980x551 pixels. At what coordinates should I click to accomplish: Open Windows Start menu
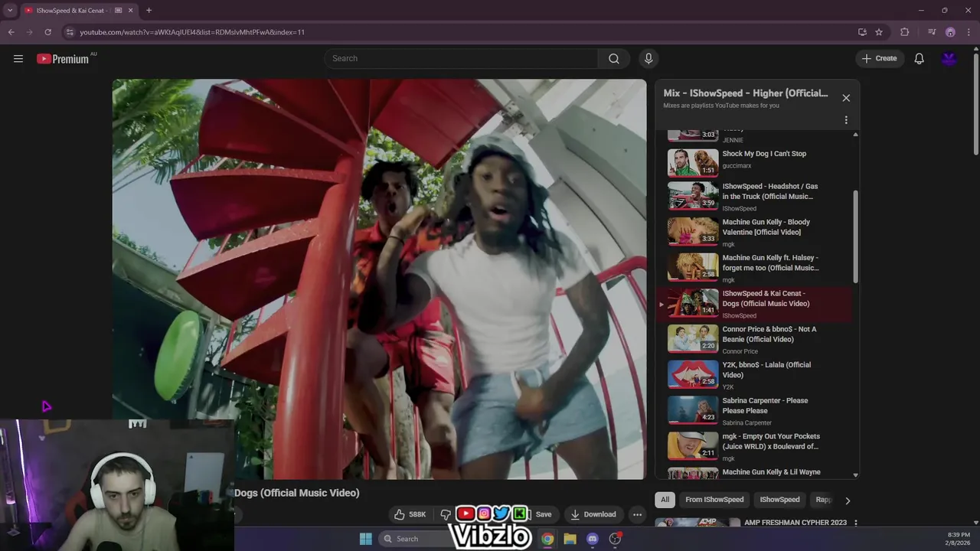(365, 539)
